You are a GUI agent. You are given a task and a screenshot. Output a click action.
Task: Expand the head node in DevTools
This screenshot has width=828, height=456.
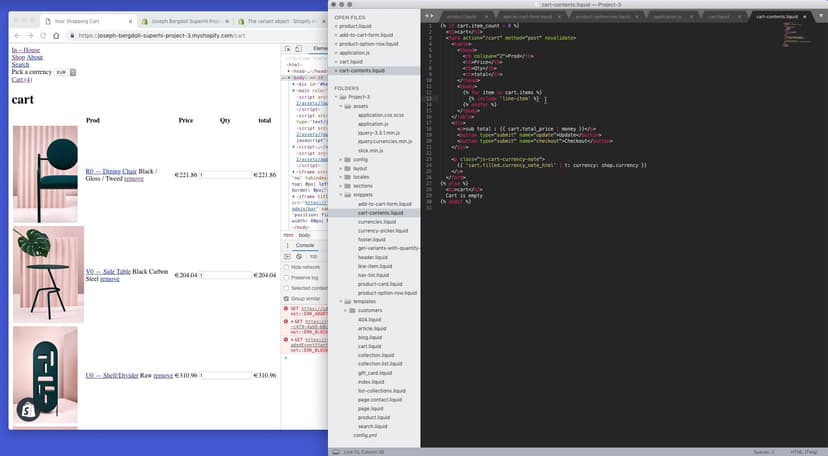pyautogui.click(x=289, y=71)
